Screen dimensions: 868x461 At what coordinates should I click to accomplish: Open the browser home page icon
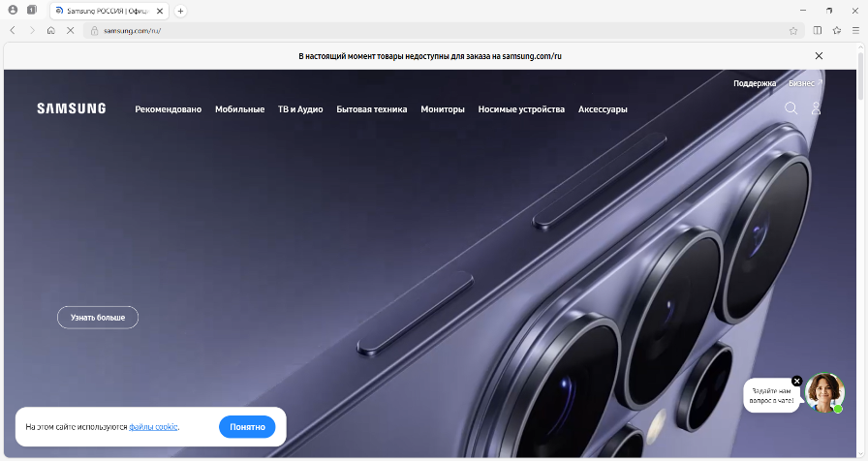(x=51, y=30)
